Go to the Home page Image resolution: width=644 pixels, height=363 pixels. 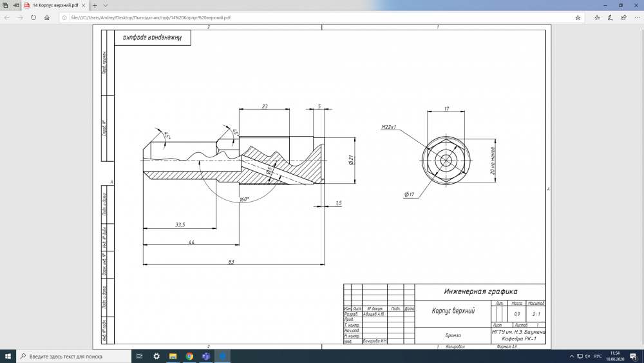pyautogui.click(x=47, y=17)
